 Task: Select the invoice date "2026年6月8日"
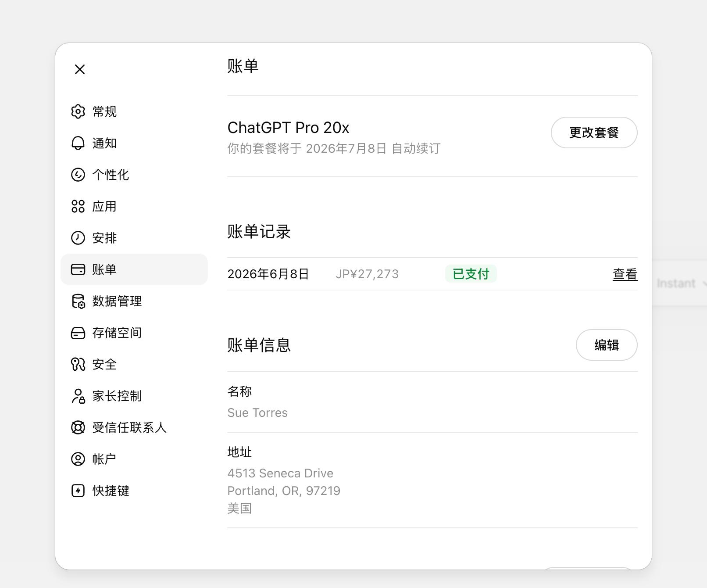(268, 274)
